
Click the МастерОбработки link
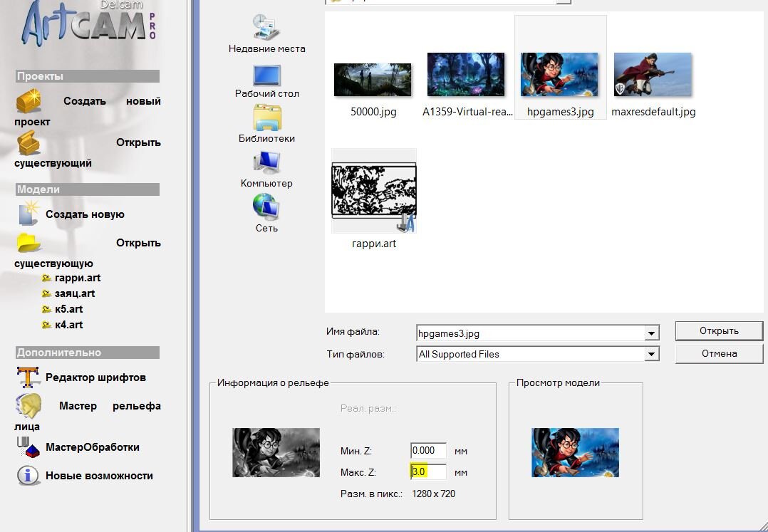coord(92,447)
